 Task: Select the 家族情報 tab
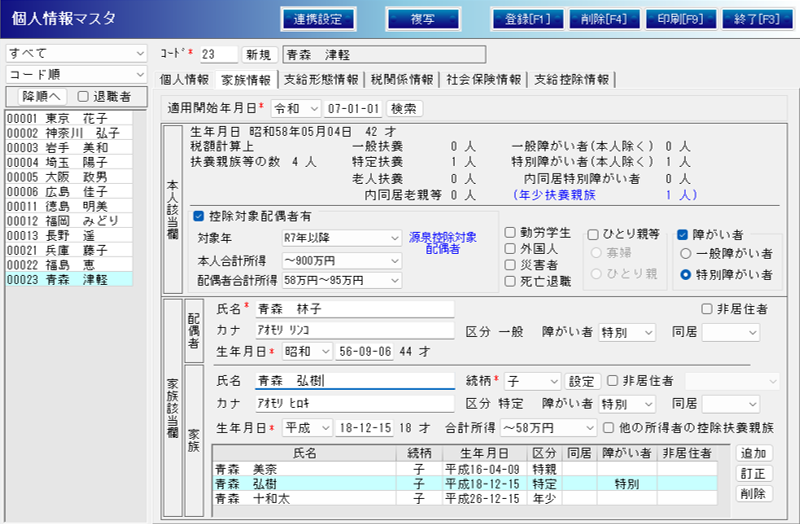(x=246, y=80)
